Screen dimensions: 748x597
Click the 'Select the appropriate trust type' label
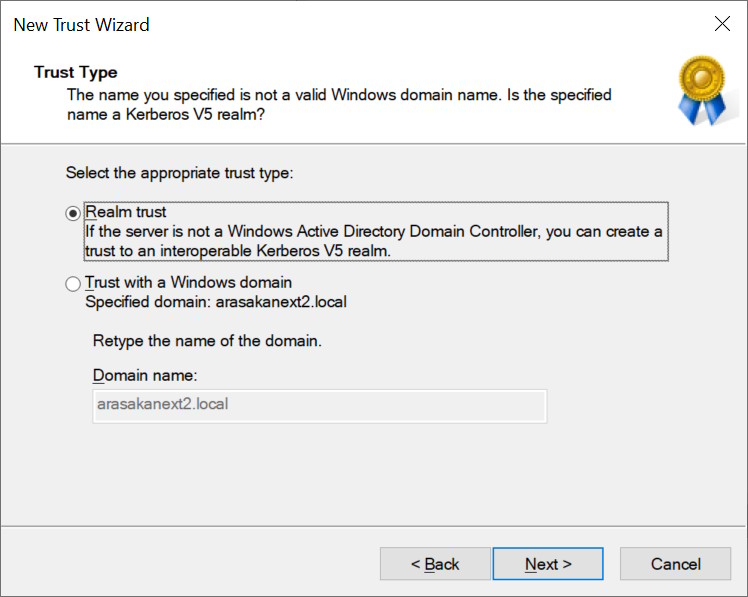(180, 173)
